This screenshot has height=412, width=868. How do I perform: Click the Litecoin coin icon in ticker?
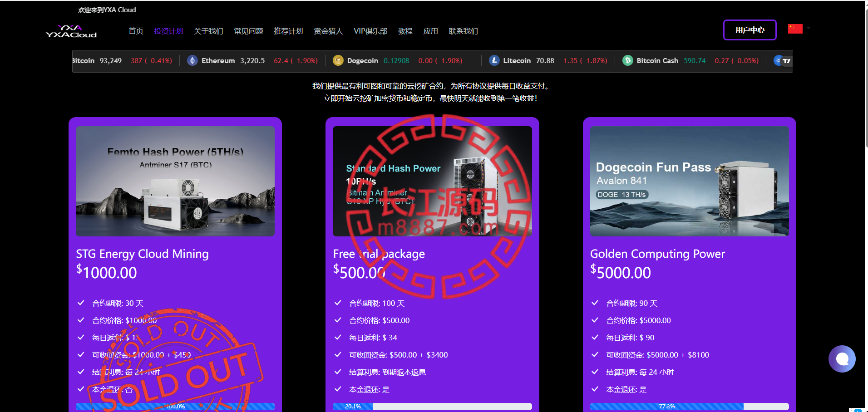[494, 60]
